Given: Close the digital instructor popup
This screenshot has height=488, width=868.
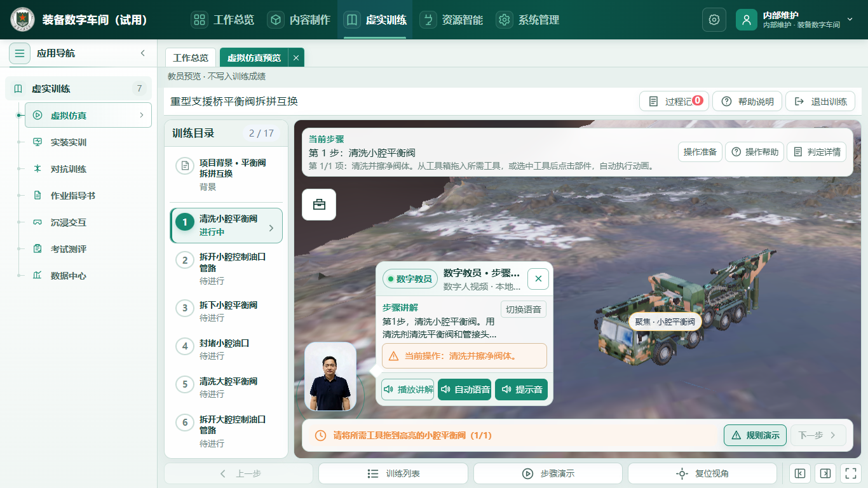Looking at the screenshot, I should tap(538, 278).
